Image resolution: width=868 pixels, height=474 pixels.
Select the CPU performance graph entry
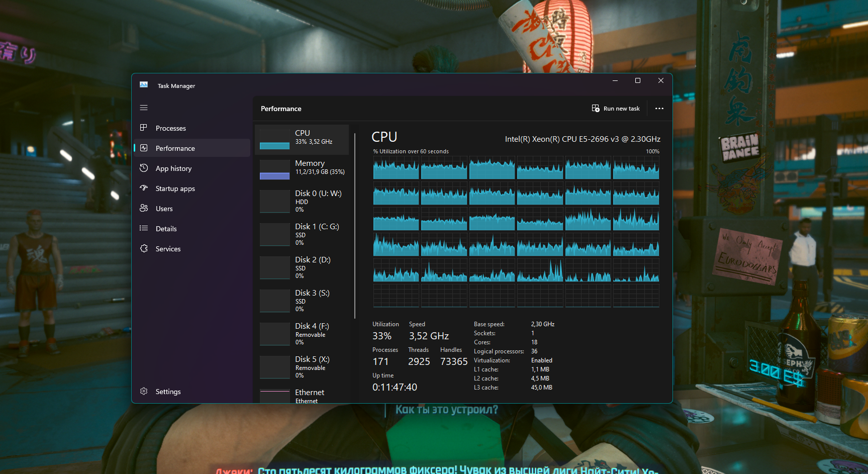(302, 139)
